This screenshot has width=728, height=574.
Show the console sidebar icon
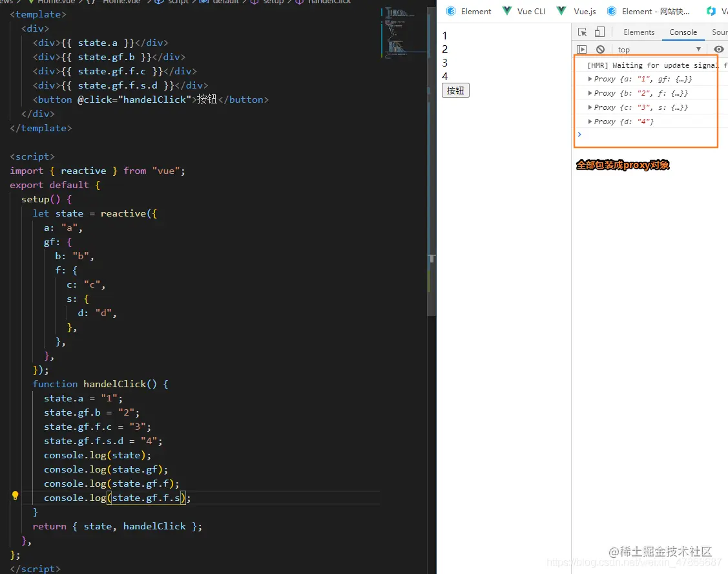click(582, 49)
